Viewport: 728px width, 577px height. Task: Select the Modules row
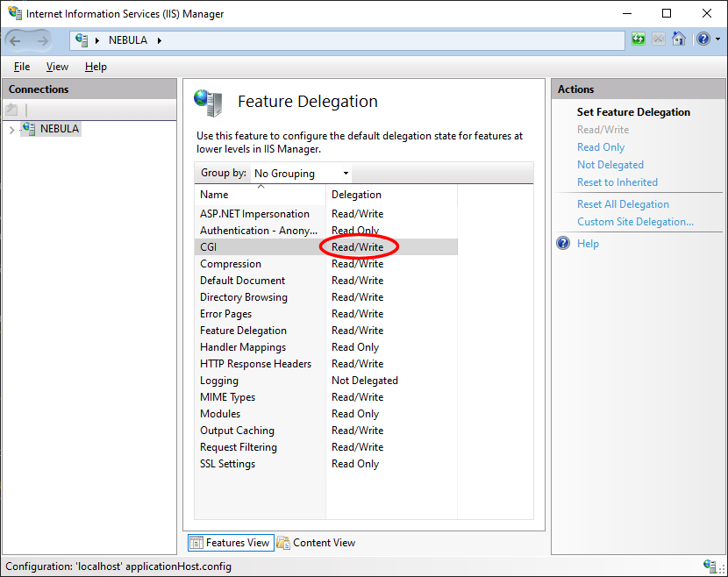coord(326,414)
